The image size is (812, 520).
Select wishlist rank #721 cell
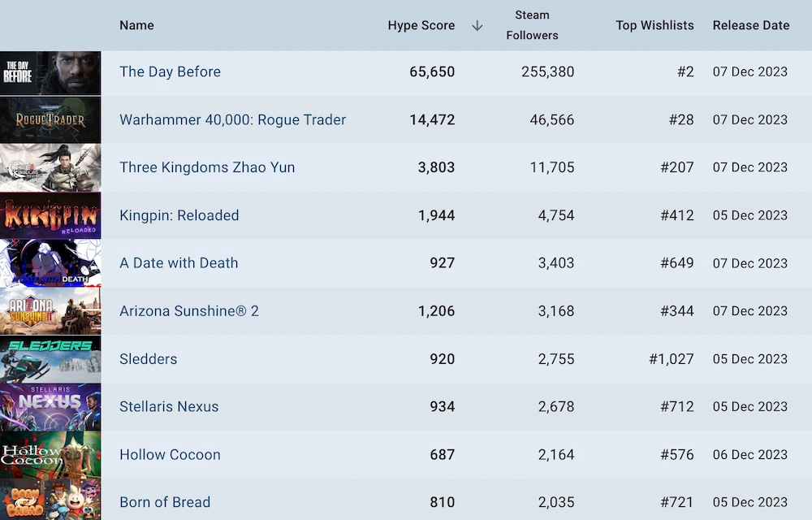677,502
